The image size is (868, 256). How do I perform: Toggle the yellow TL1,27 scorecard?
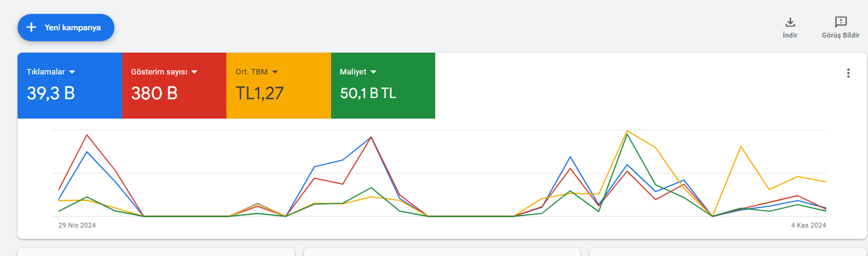coord(278,85)
